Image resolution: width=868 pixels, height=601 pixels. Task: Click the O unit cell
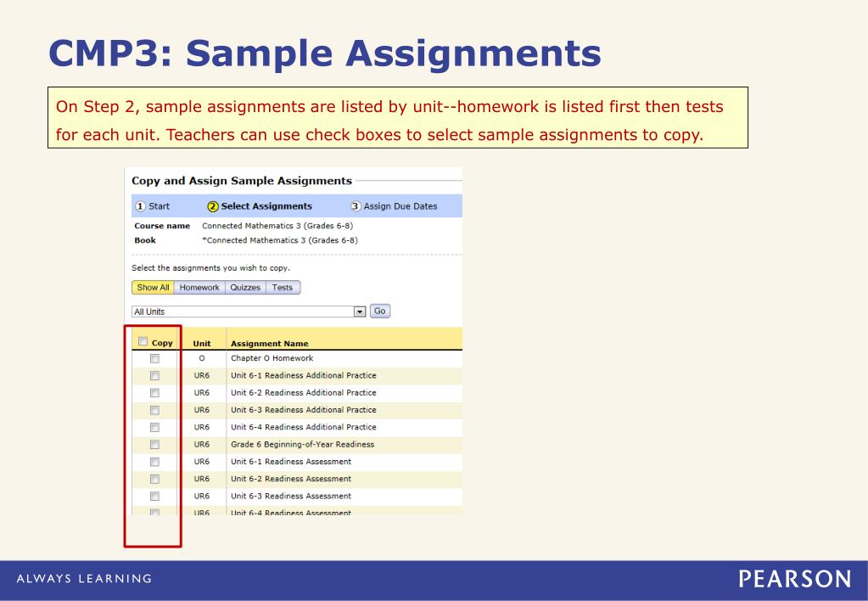click(x=201, y=358)
